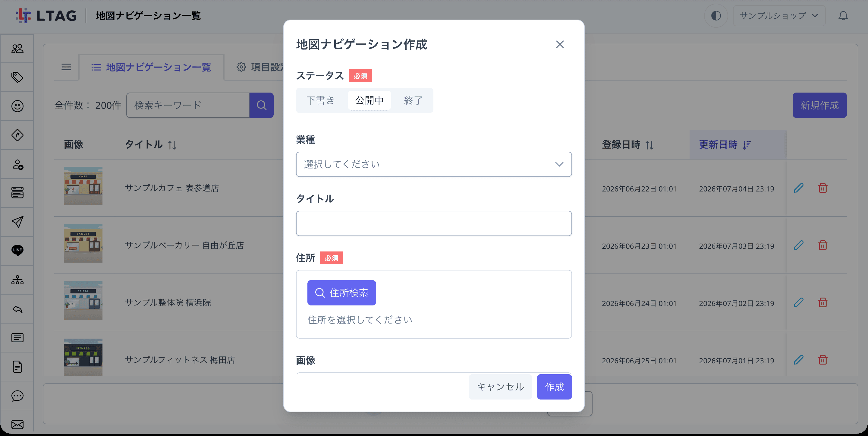Viewport: 868px width, 436px height.
Task: Open the map directions sidebar icon
Action: pyautogui.click(x=17, y=135)
